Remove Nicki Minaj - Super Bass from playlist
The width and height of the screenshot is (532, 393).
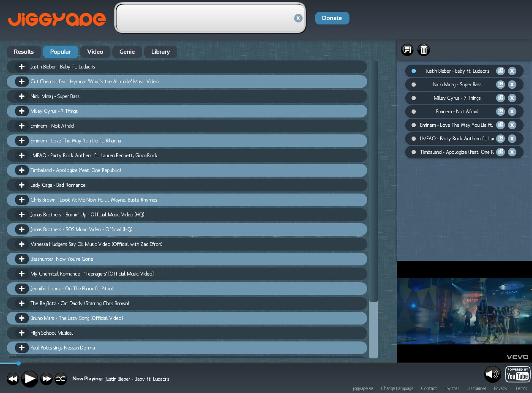click(x=512, y=85)
